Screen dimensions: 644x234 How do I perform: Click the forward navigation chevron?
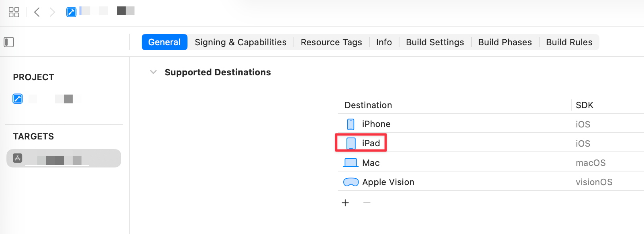pos(52,12)
